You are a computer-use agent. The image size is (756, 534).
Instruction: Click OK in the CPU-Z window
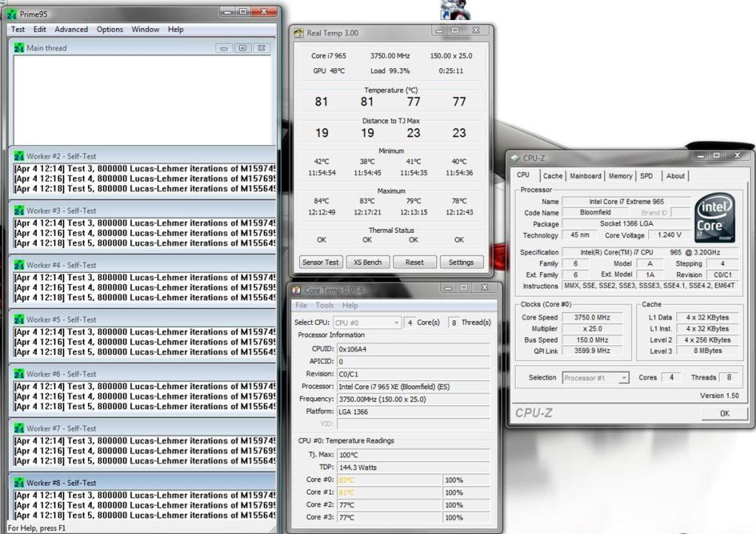coord(724,414)
